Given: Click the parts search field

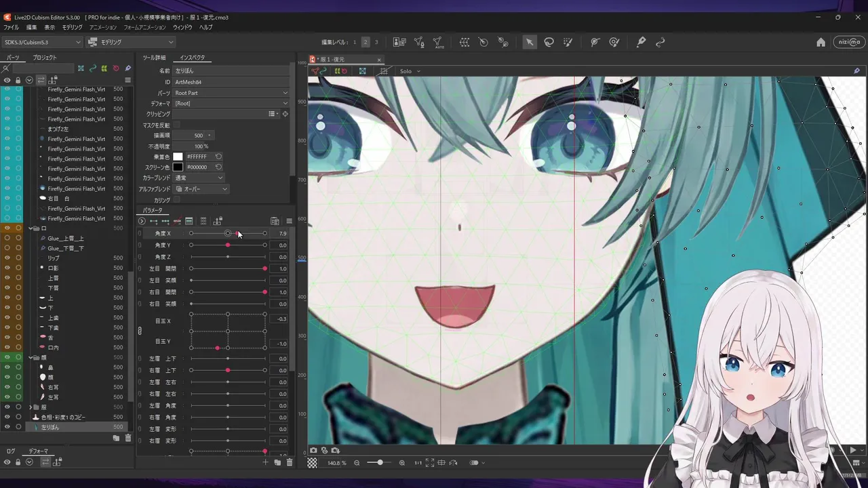Looking at the screenshot, I should [43, 68].
